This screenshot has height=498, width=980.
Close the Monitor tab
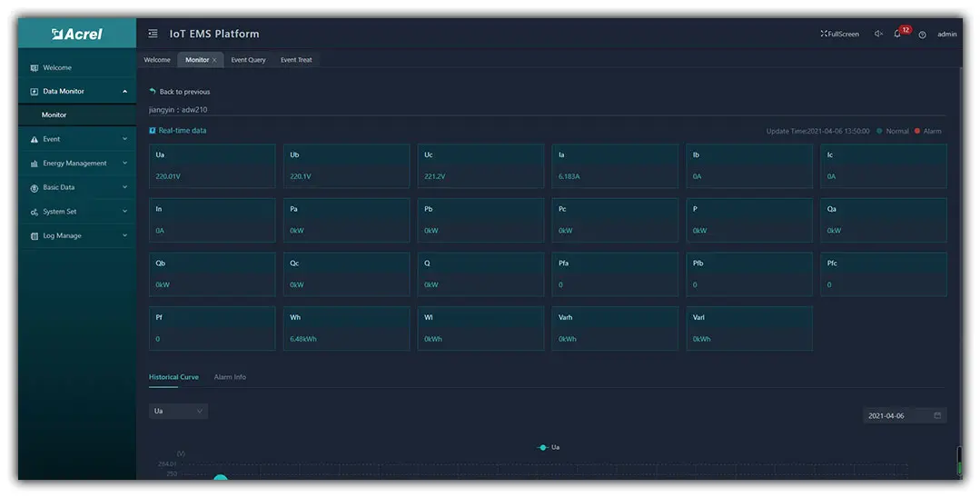[x=214, y=60]
